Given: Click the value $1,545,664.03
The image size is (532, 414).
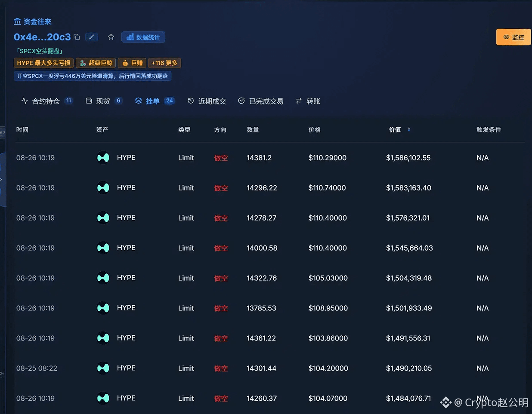Looking at the screenshot, I should (409, 248).
